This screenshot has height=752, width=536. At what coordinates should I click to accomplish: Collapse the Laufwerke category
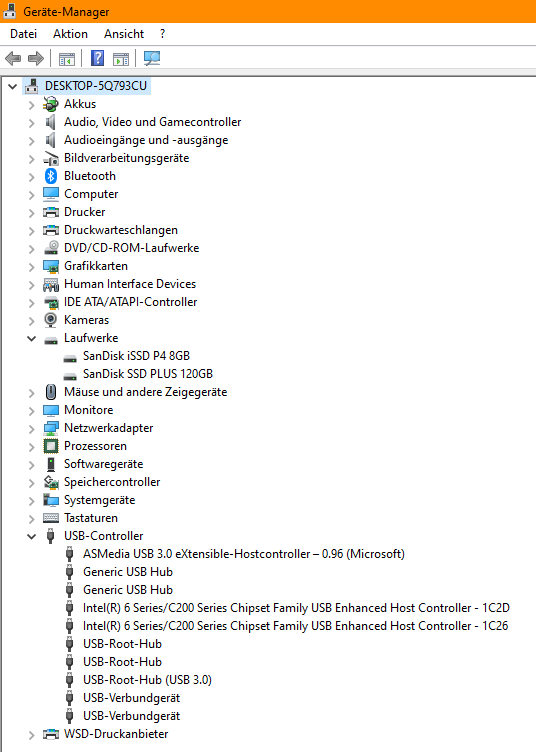tap(32, 338)
